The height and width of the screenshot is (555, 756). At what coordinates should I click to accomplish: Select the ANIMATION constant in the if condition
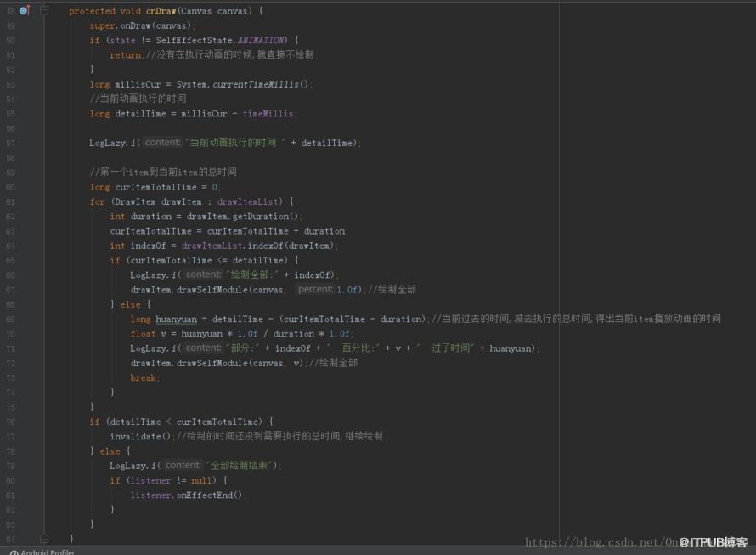coord(261,40)
